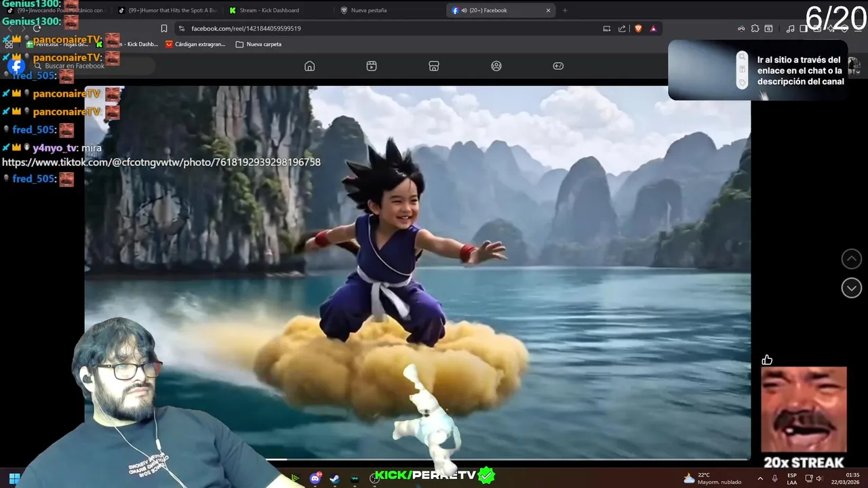The image size is (868, 488).
Task: Go to Facebook Home feed icon
Action: click(309, 66)
